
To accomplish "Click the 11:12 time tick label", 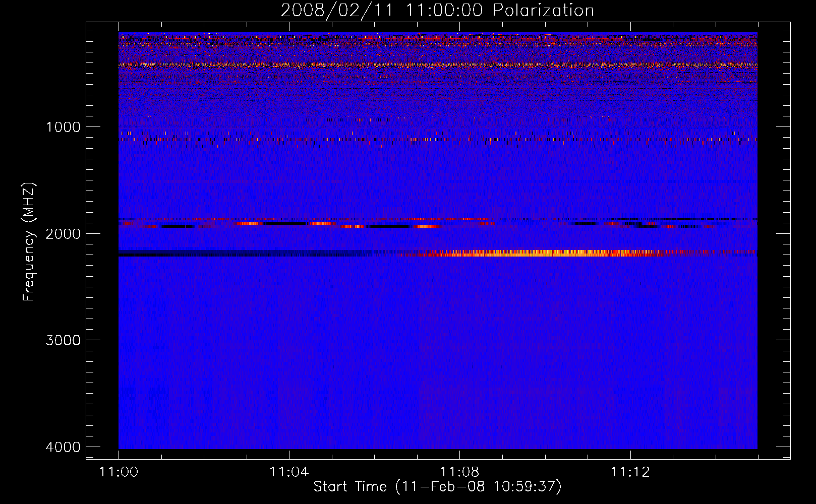I will (630, 472).
